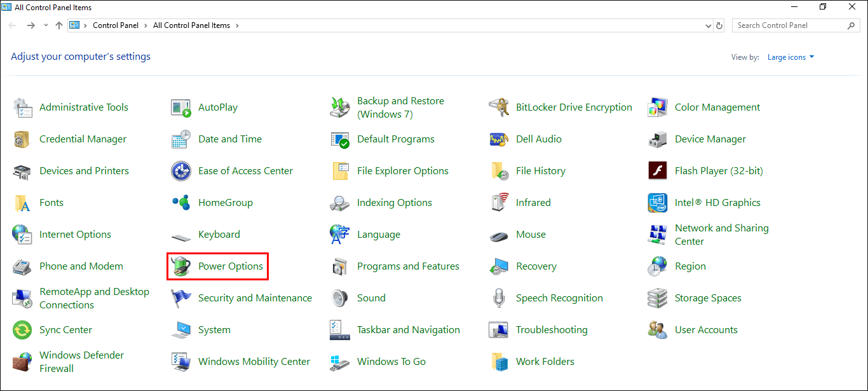Expand the chevron after Control Panel breadcrumb

[146, 25]
